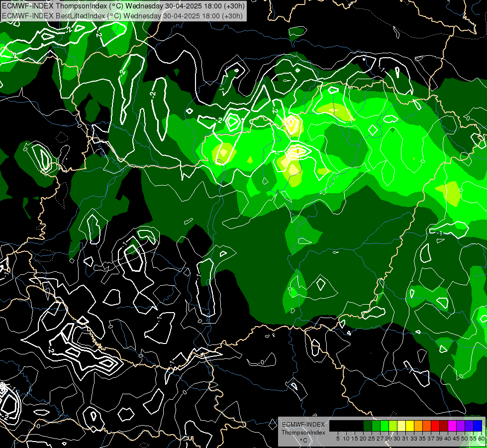The width and height of the screenshot is (487, 448).
Task: Pick the bright green 27–29 legend swatch
Action: click(x=385, y=426)
